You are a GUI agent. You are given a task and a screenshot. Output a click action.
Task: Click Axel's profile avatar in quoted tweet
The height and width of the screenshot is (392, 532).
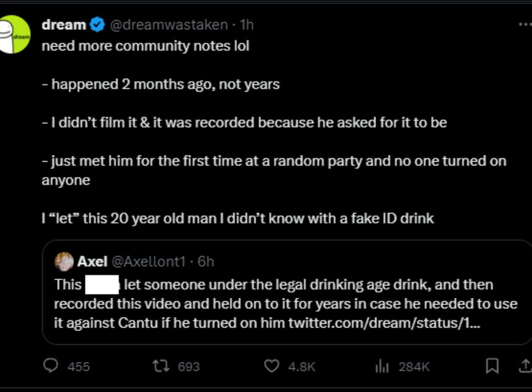click(64, 262)
